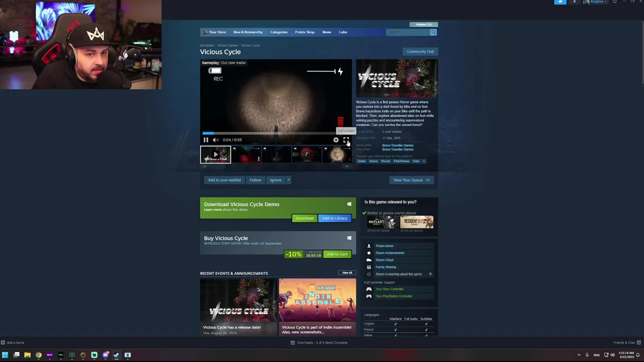Viewport: 644px width, 362px height.
Task: Seek along the trailer progress bar
Action: [276, 134]
